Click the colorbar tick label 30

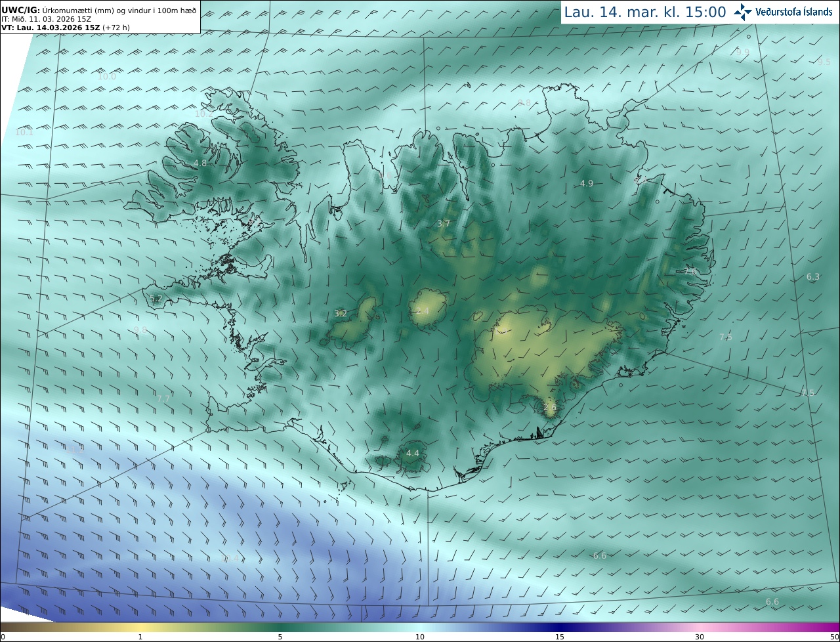pos(700,637)
